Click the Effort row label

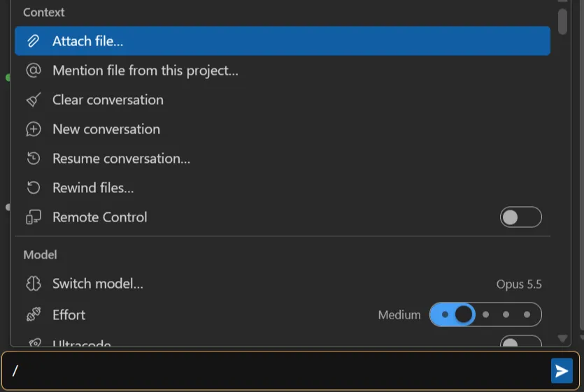click(69, 315)
